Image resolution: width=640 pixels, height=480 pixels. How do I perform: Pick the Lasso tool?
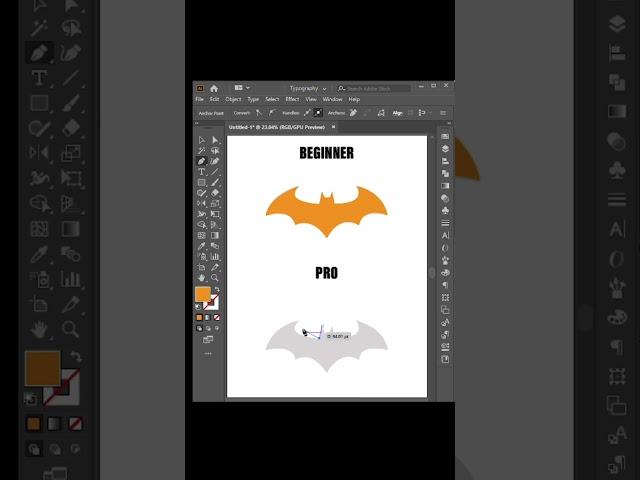coord(215,151)
